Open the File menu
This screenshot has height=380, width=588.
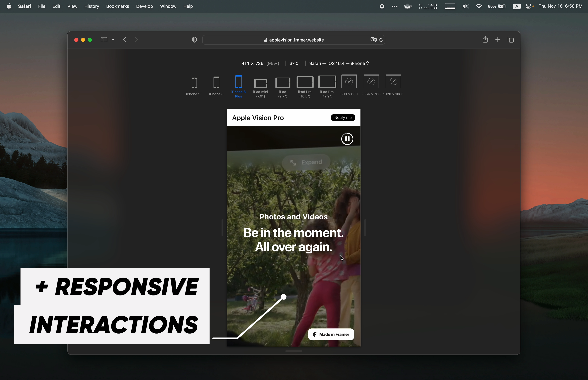[42, 6]
